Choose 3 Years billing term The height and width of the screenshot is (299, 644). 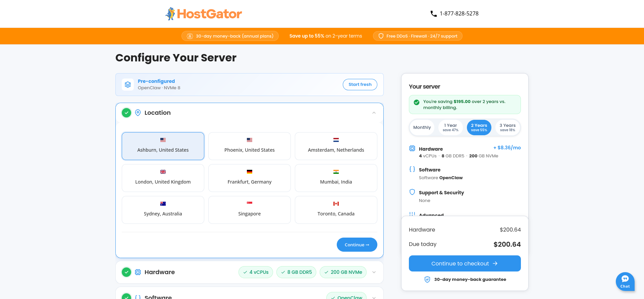507,128
